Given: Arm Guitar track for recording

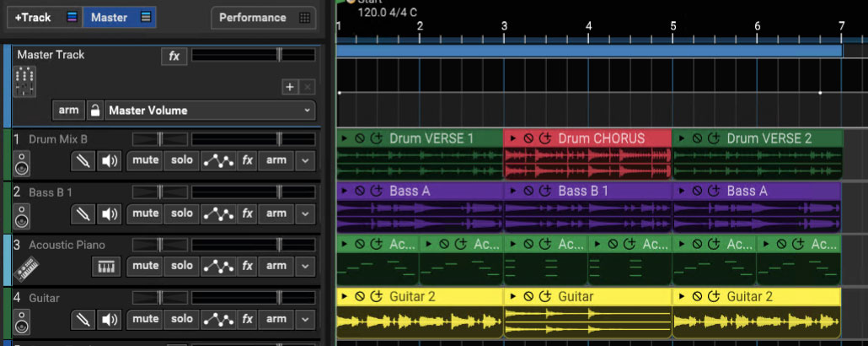Looking at the screenshot, I should pos(276,319).
